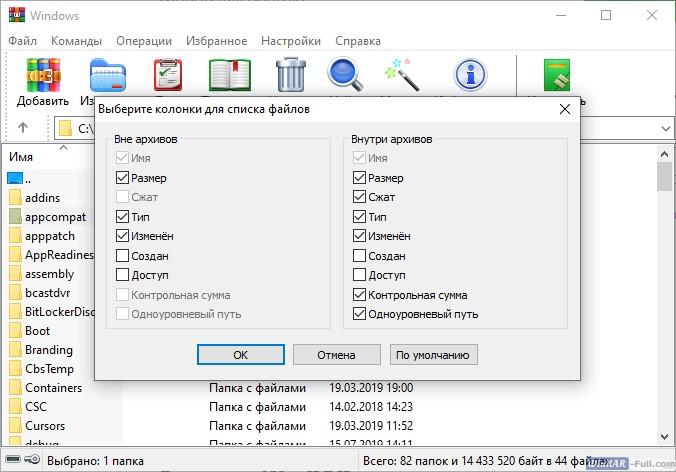Click the parent directory '..' icon

[x=15, y=178]
